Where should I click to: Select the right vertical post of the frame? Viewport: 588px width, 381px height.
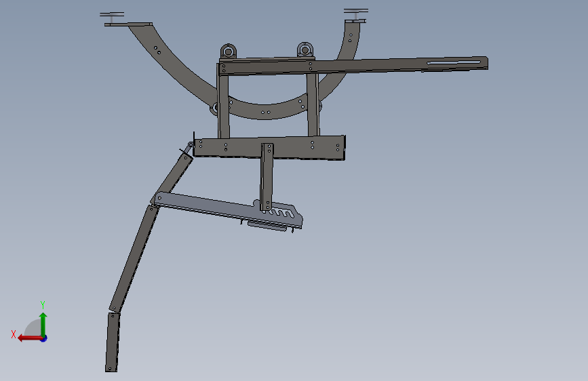[x=313, y=104]
